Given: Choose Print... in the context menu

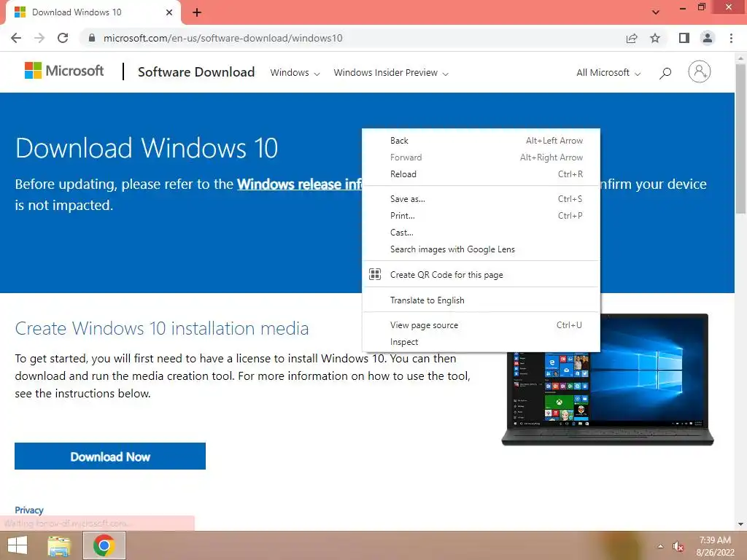Looking at the screenshot, I should pos(481,216).
